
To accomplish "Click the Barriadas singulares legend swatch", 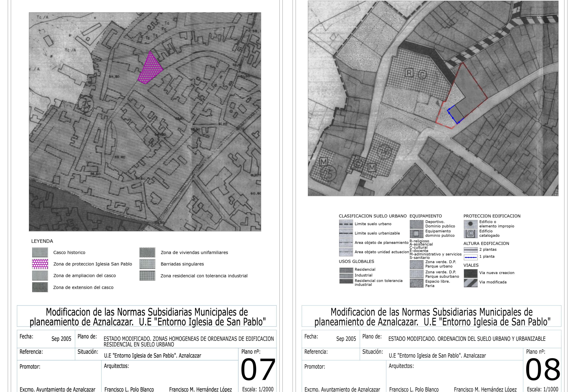I will 147,264.
